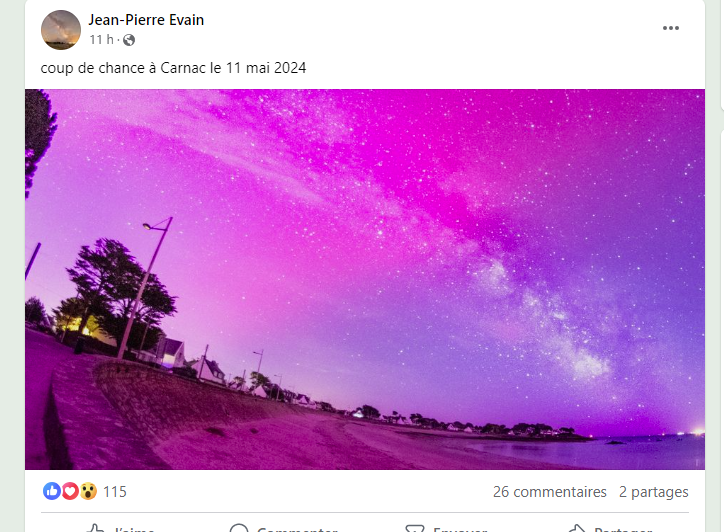The width and height of the screenshot is (724, 532).
Task: Click the Commenter button label
Action: [297, 529]
